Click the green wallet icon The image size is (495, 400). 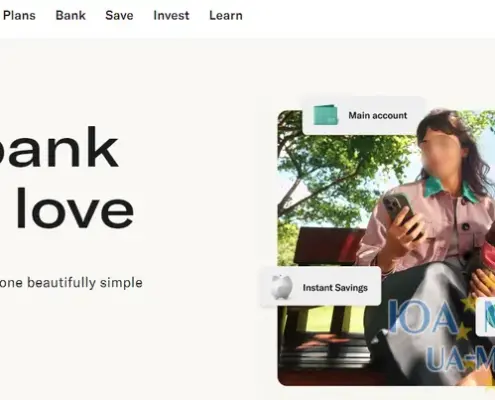pyautogui.click(x=326, y=115)
